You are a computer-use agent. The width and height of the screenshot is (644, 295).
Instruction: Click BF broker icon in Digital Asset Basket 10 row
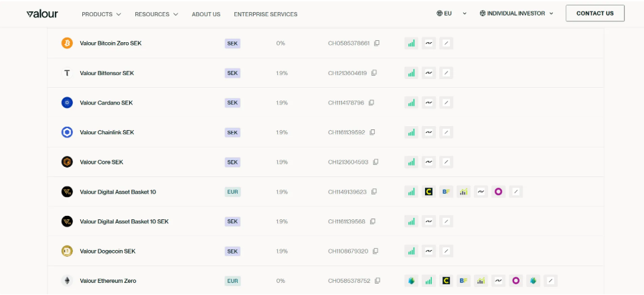[x=446, y=192]
